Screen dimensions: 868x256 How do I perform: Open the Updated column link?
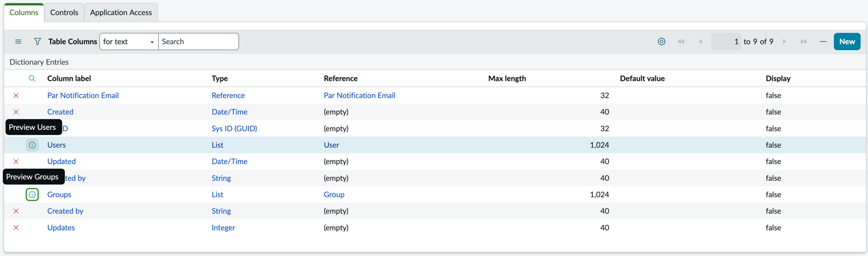point(61,162)
